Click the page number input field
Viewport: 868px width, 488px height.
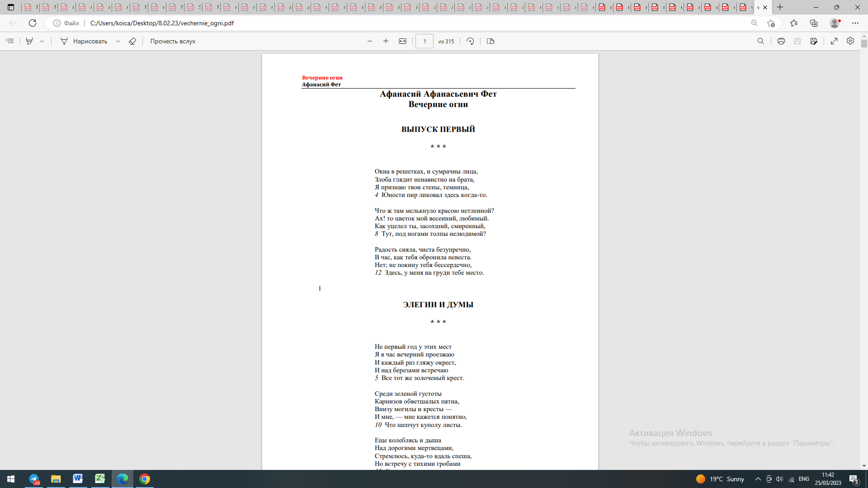tap(424, 41)
